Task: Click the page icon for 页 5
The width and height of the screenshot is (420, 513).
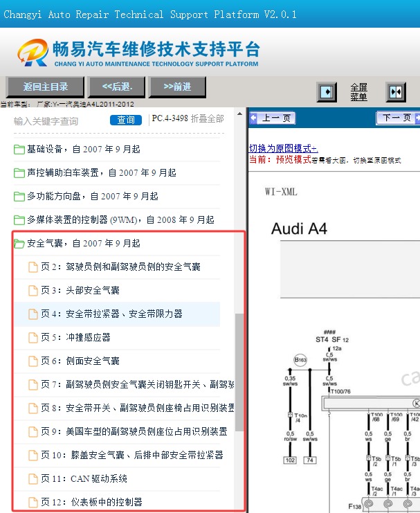Action: (x=33, y=338)
